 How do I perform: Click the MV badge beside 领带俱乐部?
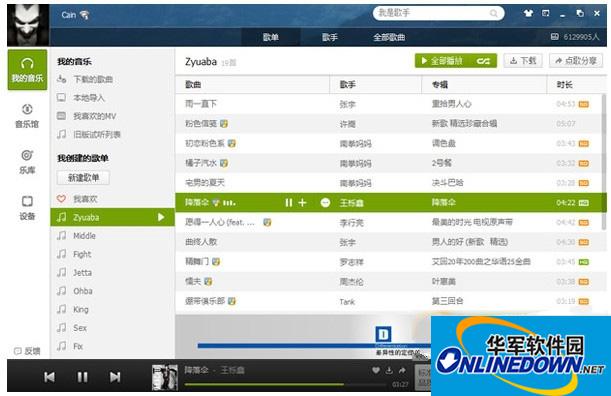click(232, 301)
